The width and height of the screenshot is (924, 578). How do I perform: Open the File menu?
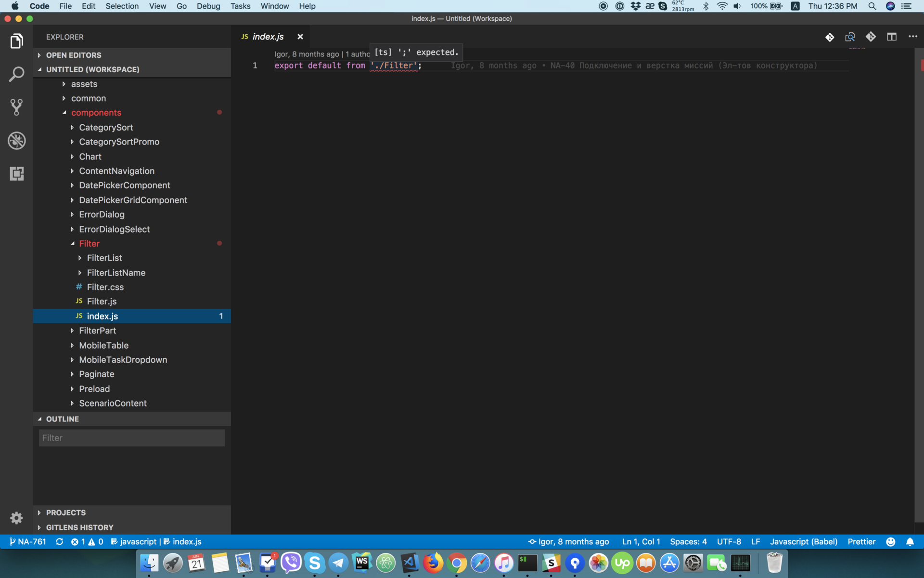tap(65, 6)
